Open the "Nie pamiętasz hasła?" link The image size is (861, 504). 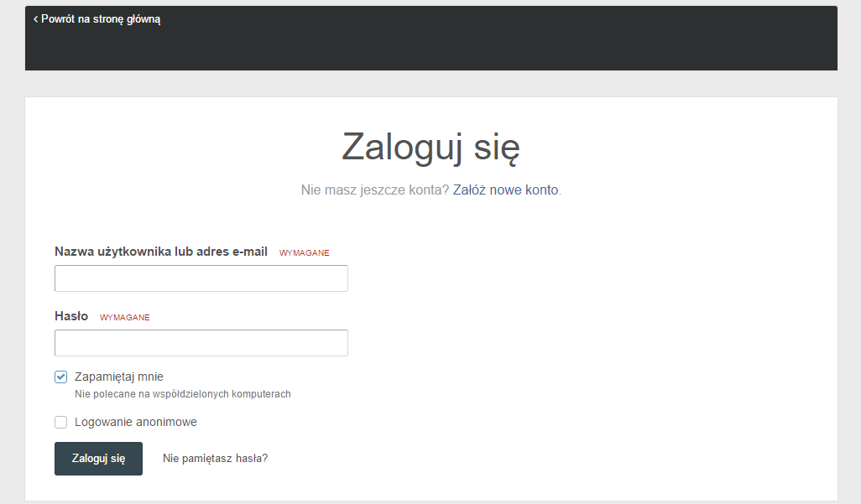[215, 458]
